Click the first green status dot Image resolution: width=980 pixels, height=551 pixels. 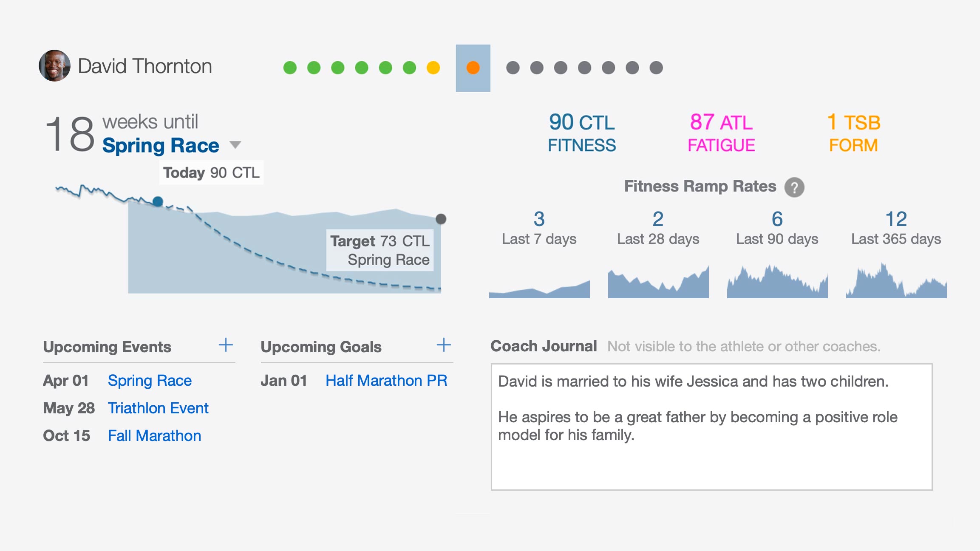290,68
